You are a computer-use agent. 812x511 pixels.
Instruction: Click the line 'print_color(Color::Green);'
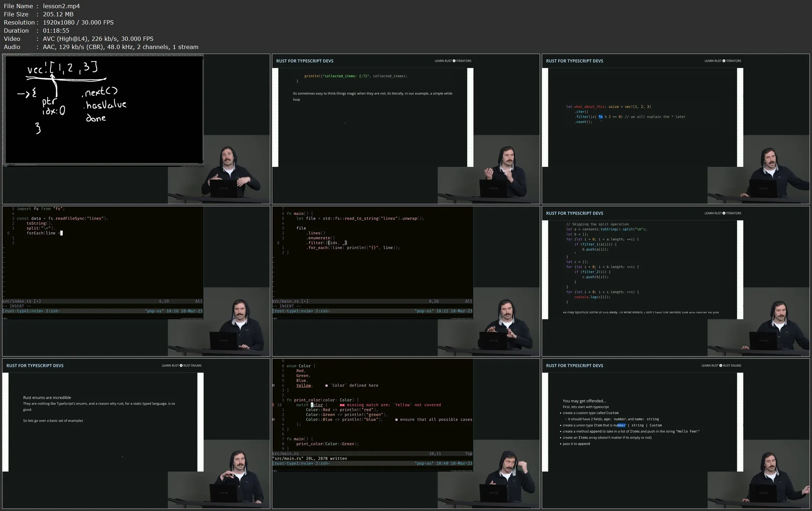pos(327,444)
